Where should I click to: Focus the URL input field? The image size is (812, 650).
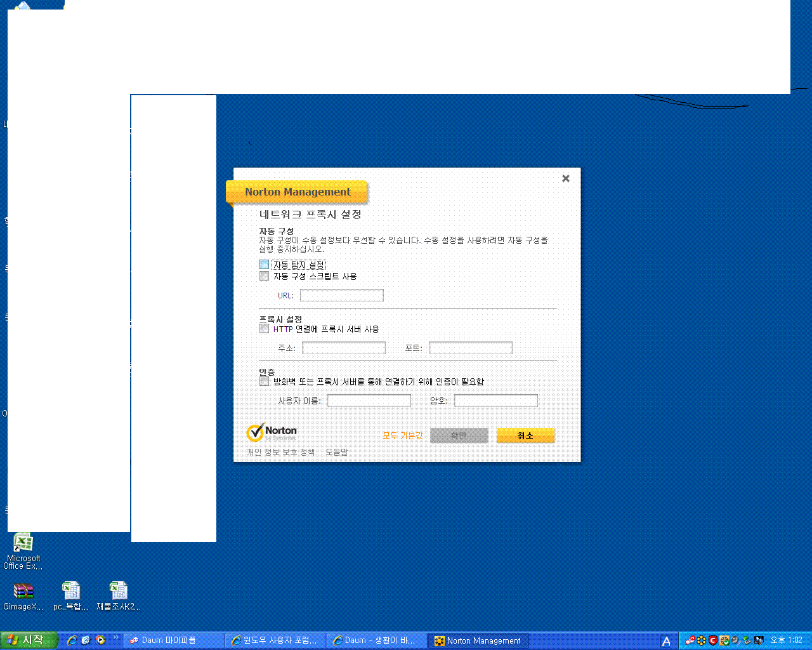[x=342, y=295]
